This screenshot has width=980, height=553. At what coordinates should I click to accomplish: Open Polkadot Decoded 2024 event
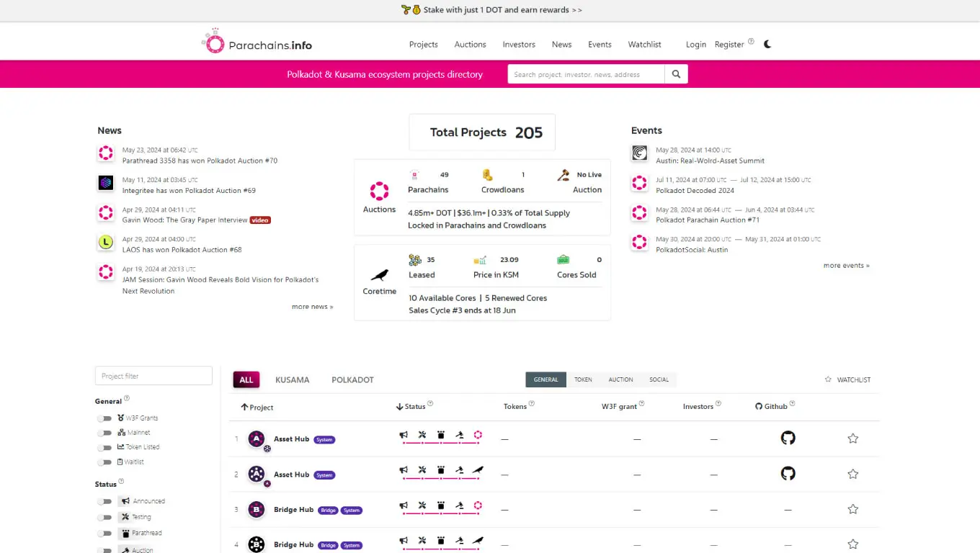[x=695, y=191]
